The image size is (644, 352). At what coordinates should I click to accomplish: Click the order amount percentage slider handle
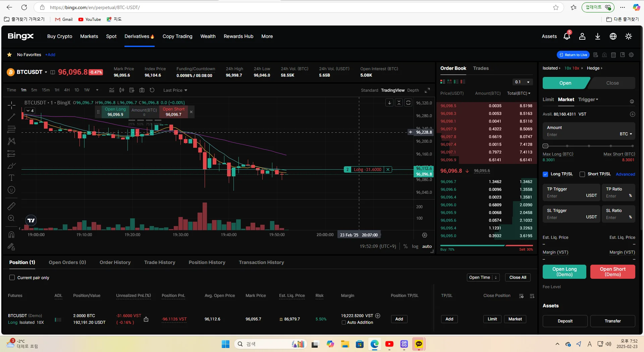(545, 146)
